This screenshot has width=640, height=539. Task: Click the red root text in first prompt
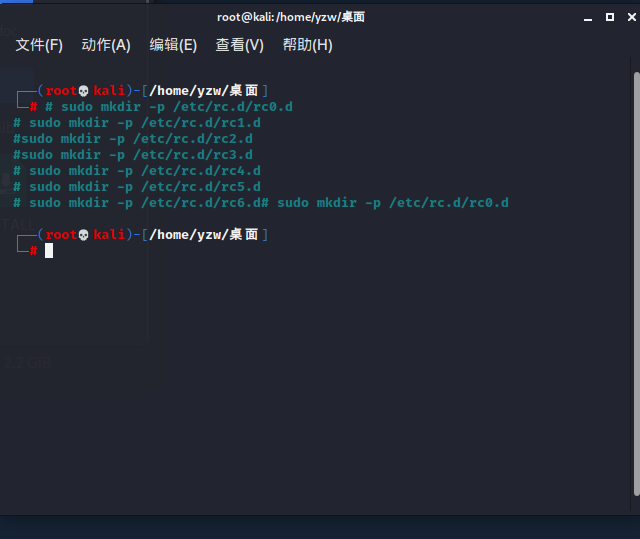(x=60, y=91)
